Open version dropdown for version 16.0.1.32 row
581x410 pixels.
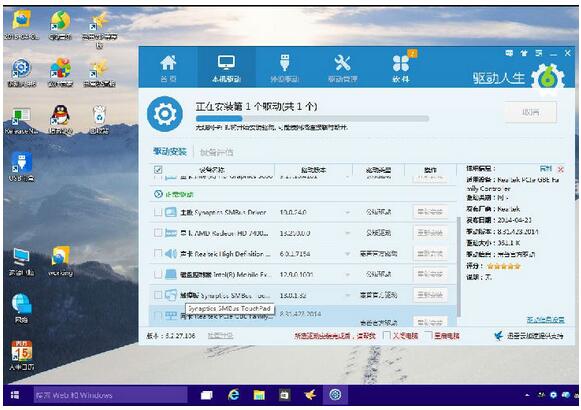348,296
